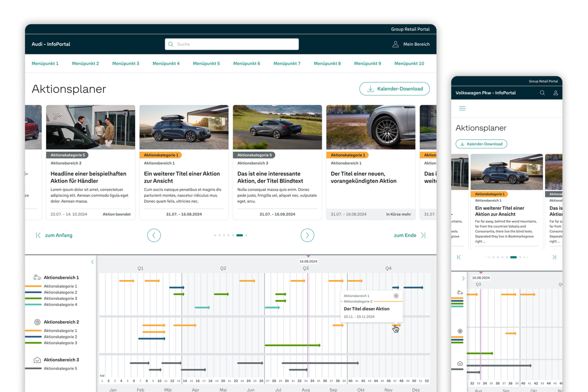Expand the mobile timeline legend chevron
588x392 pixels.
(463, 278)
